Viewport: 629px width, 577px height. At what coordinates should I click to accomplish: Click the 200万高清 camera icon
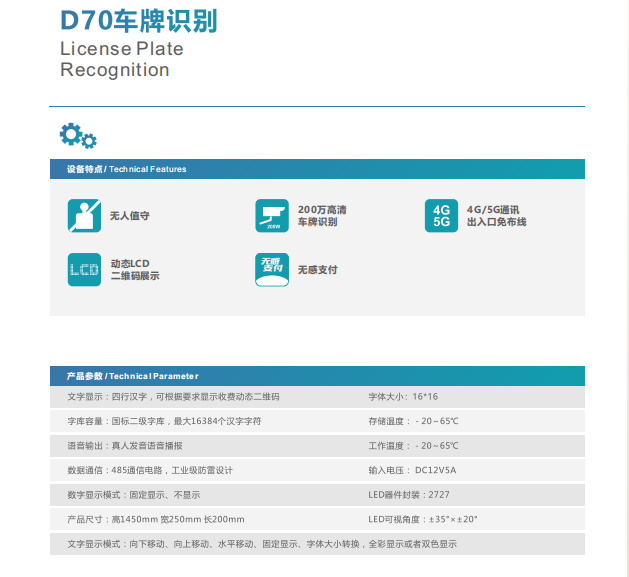click(x=272, y=216)
